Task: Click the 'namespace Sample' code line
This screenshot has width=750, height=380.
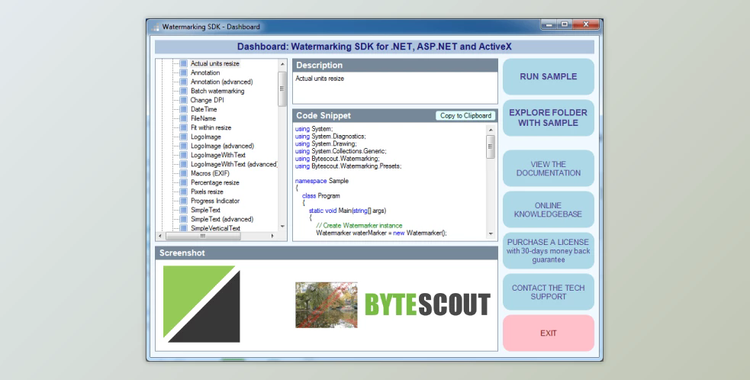Action: coord(322,181)
